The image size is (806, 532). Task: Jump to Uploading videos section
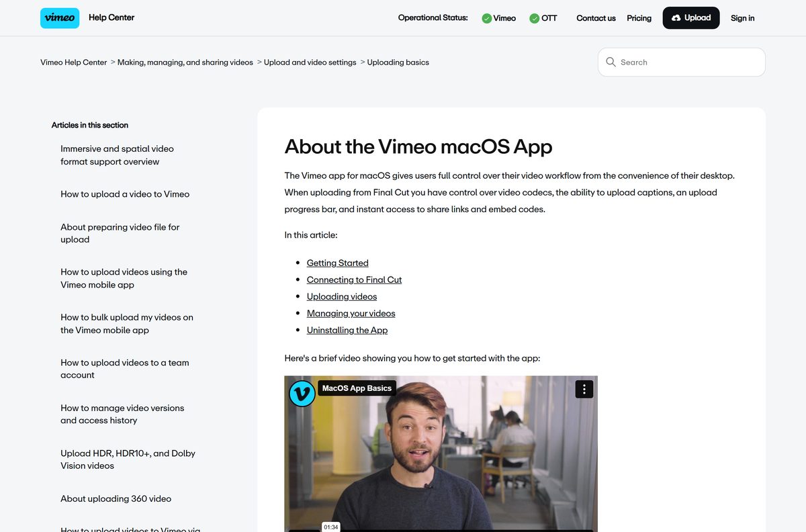(x=342, y=296)
